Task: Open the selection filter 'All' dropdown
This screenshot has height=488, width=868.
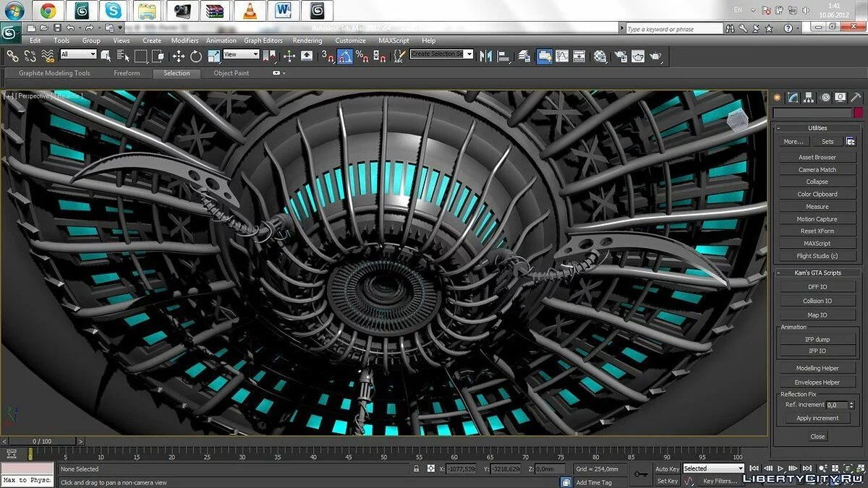Action: [78, 55]
